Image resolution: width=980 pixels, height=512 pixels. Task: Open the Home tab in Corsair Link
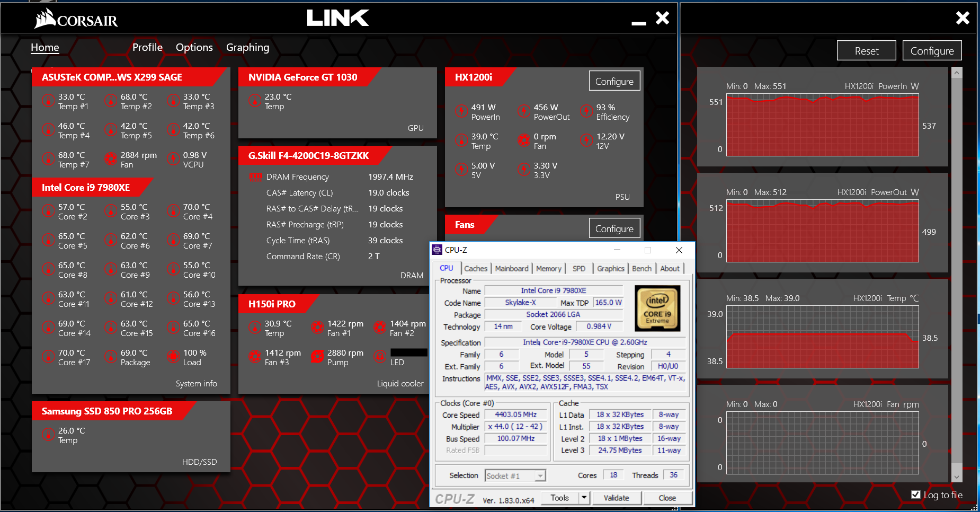(x=45, y=47)
